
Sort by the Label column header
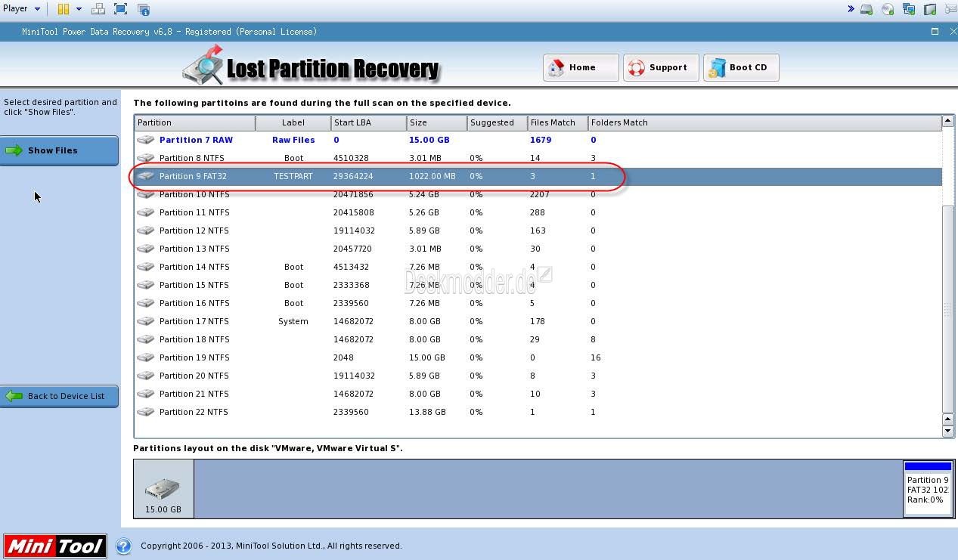point(293,122)
